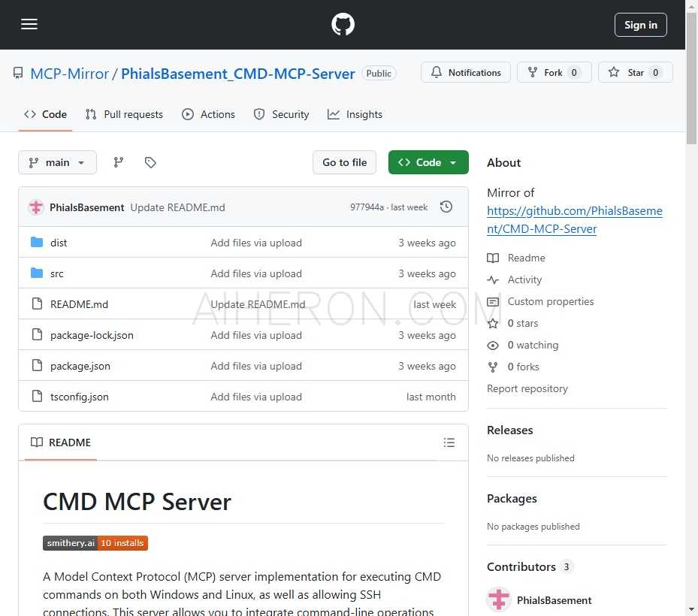This screenshot has width=698, height=616.
Task: Open the mirrored CMD-MCP-Server source URL
Action: pos(574,220)
